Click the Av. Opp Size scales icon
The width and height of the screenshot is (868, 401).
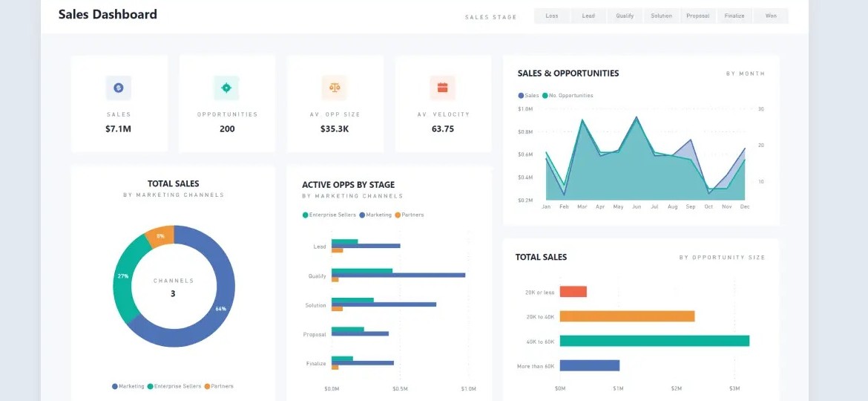pos(335,88)
